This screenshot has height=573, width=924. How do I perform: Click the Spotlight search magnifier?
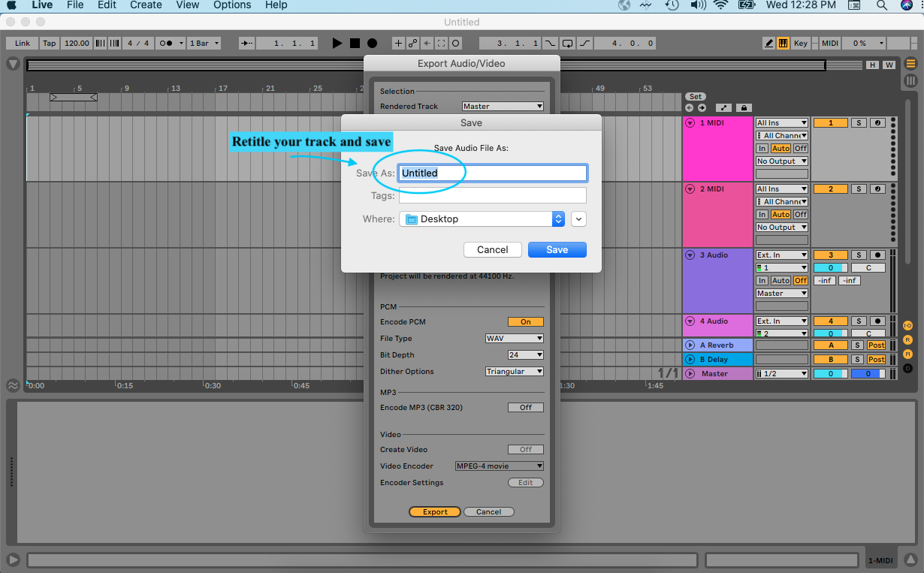click(881, 5)
